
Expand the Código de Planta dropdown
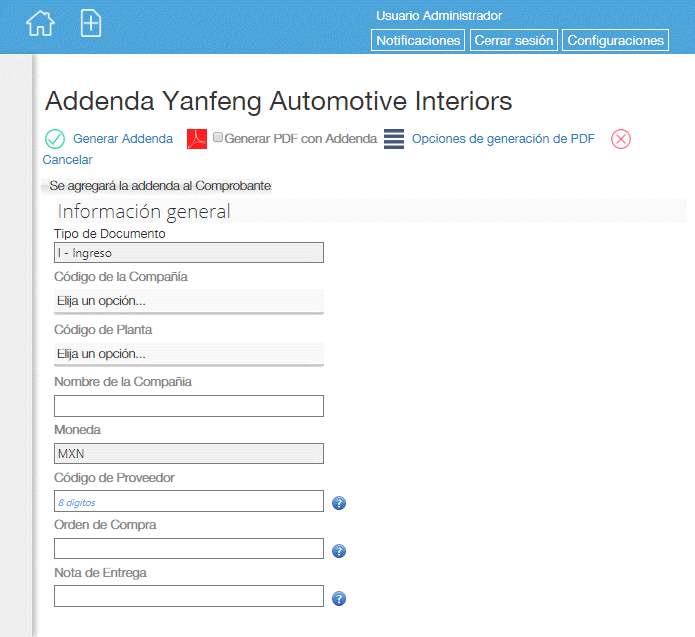point(189,354)
